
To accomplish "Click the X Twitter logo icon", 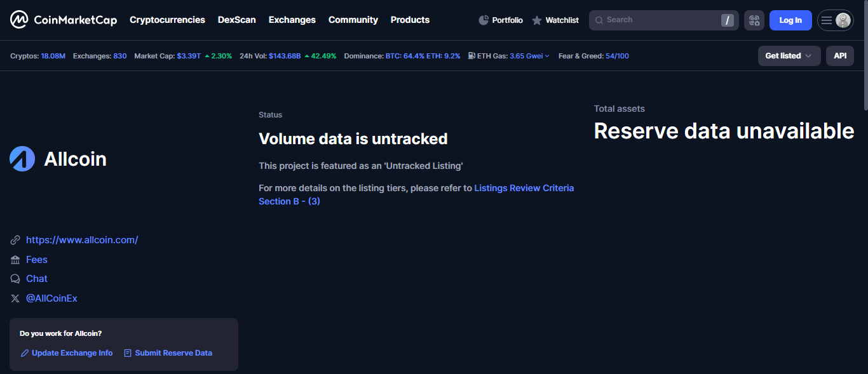I will tap(15, 298).
